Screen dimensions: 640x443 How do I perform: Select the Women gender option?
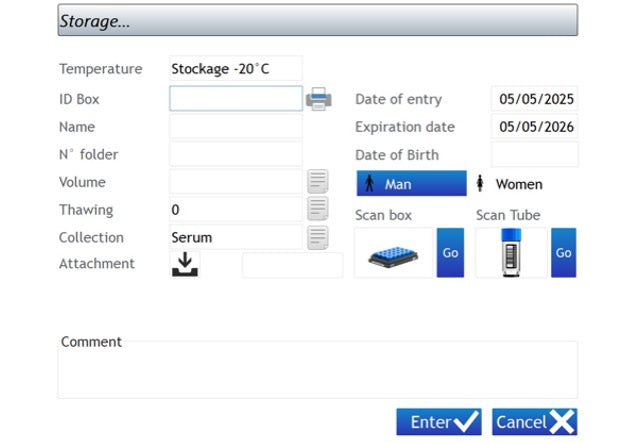[x=510, y=184]
